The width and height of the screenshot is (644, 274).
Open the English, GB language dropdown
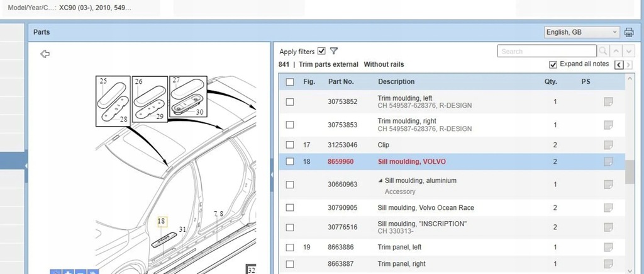tap(582, 32)
